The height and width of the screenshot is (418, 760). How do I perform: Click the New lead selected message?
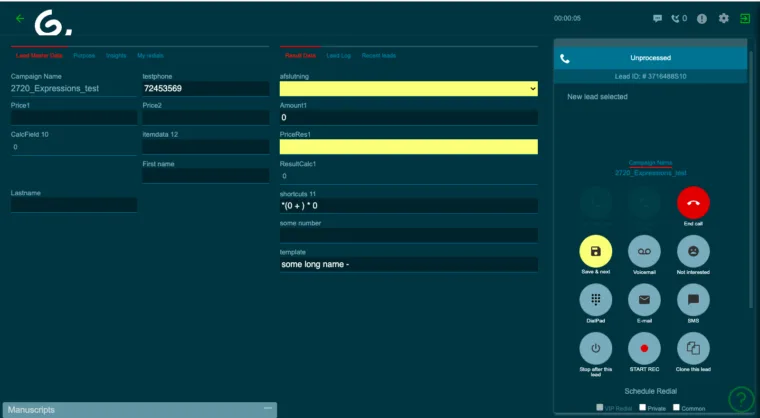pyautogui.click(x=597, y=96)
